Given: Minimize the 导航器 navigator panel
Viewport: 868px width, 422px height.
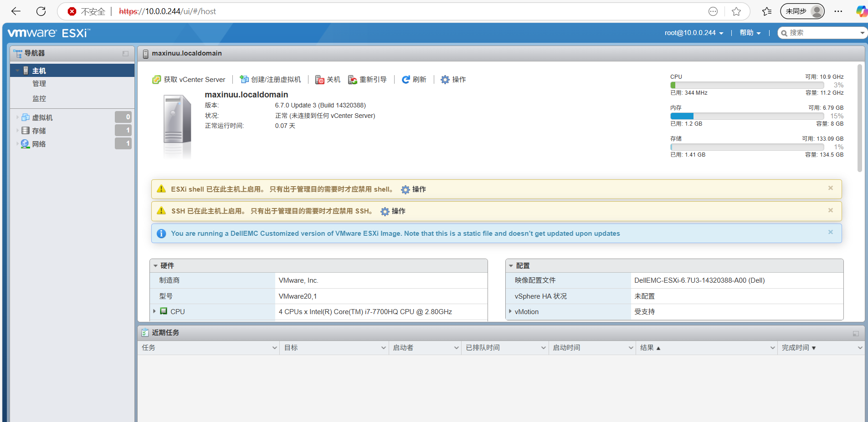Looking at the screenshot, I should coord(125,54).
